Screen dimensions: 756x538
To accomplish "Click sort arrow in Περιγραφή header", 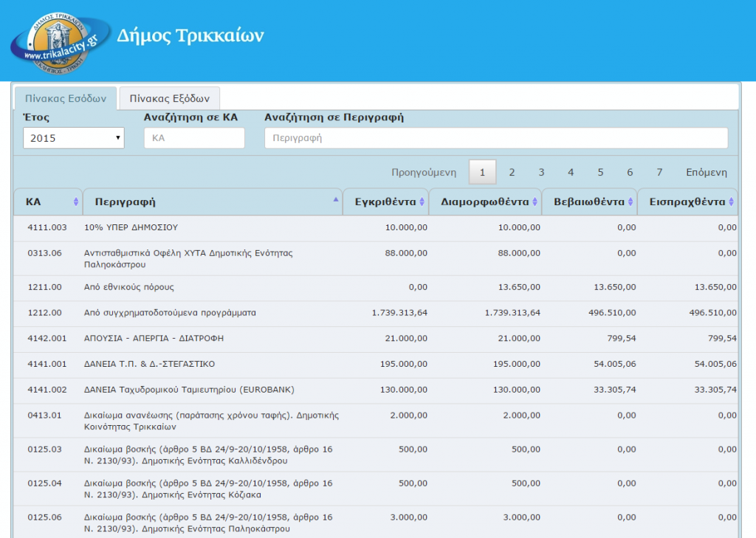I will [337, 200].
